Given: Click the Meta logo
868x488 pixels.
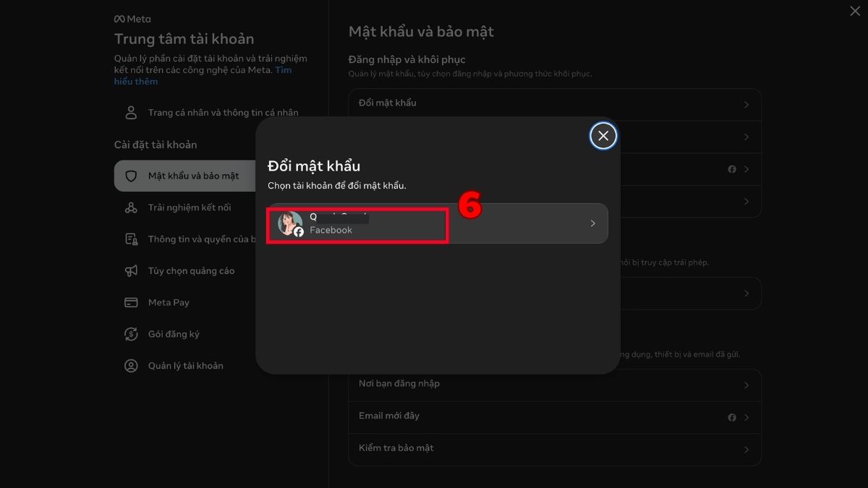Looking at the screenshot, I should [132, 19].
